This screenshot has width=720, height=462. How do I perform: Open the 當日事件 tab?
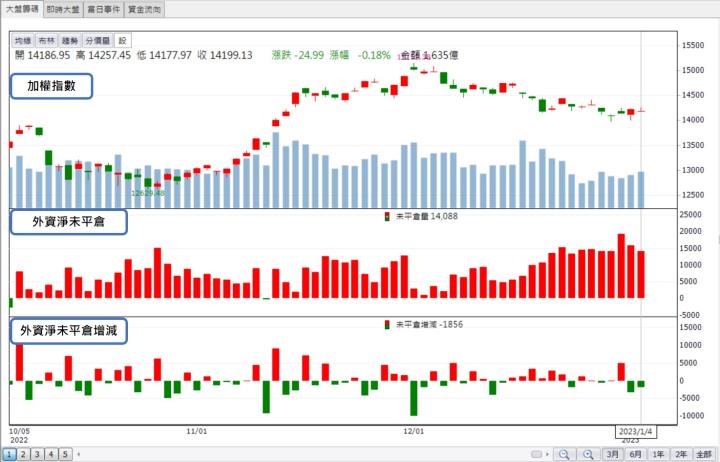click(103, 10)
